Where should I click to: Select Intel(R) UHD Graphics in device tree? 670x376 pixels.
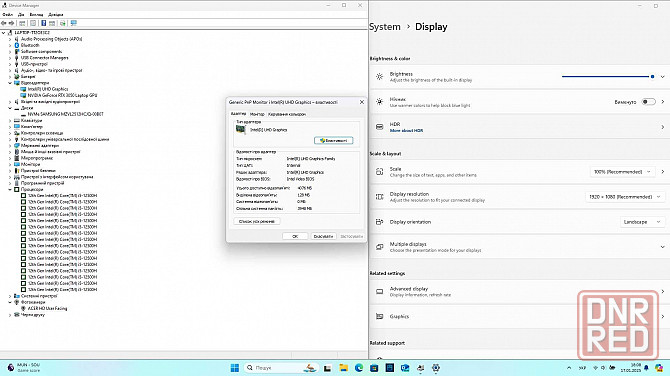[48, 89]
